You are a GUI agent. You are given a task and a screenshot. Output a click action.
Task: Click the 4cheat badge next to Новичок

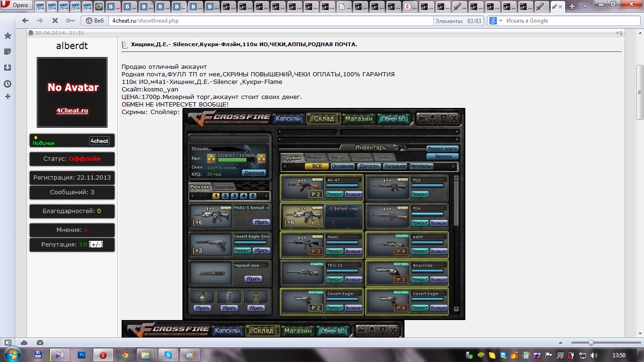[x=99, y=140]
